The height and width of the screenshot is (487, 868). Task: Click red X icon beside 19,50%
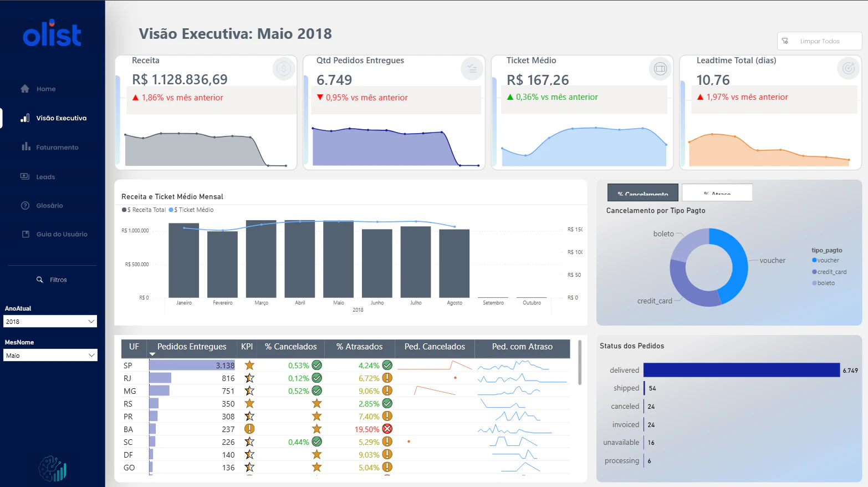point(387,429)
